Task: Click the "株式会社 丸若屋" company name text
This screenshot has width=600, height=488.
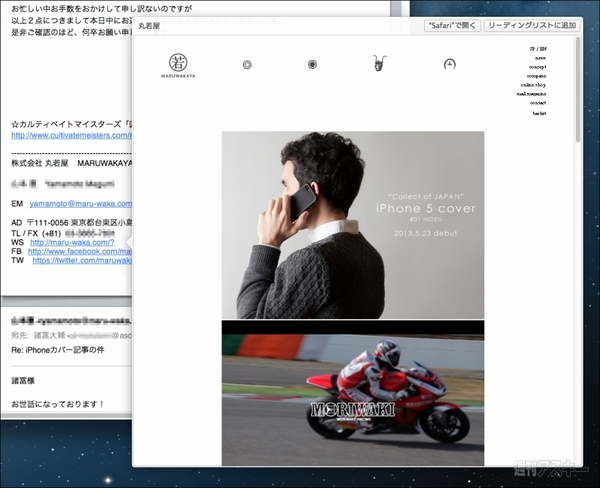Action: (40, 163)
